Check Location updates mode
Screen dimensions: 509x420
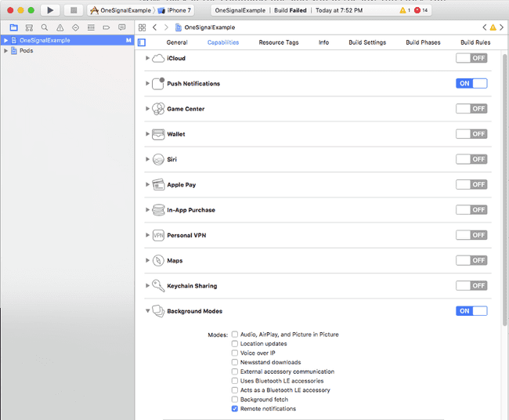235,344
